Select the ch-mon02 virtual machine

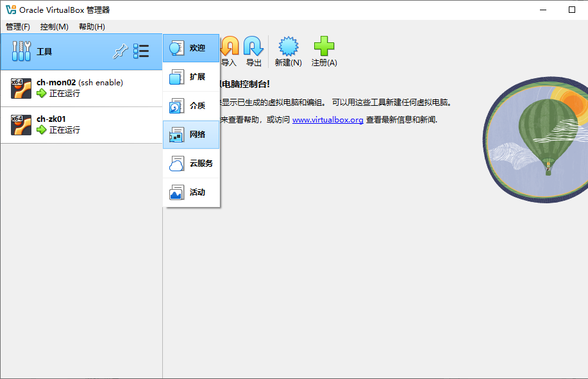tap(81, 88)
